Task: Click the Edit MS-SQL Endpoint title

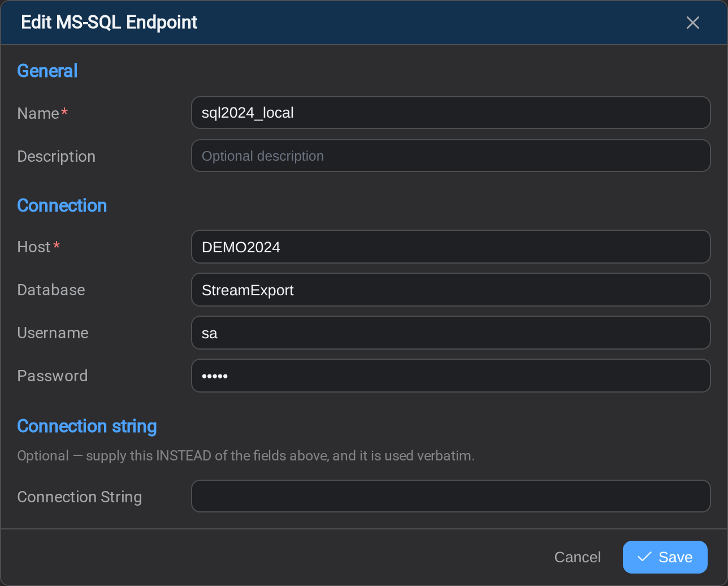Action: [x=109, y=23]
